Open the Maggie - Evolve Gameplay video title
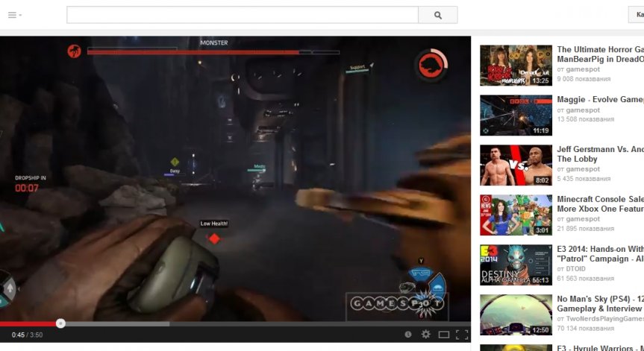 (x=599, y=99)
